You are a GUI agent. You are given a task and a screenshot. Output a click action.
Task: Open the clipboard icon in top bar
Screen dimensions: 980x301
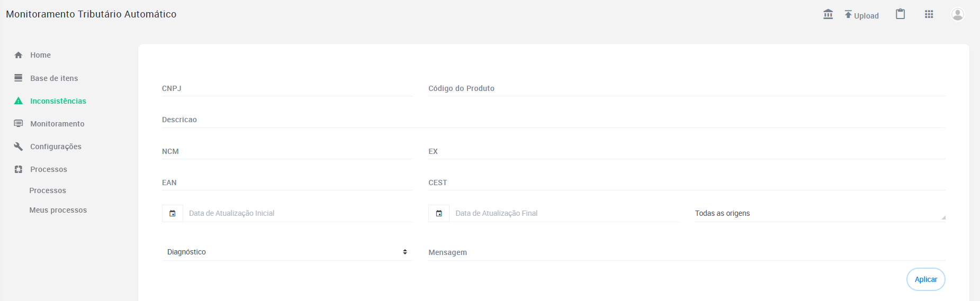point(900,14)
